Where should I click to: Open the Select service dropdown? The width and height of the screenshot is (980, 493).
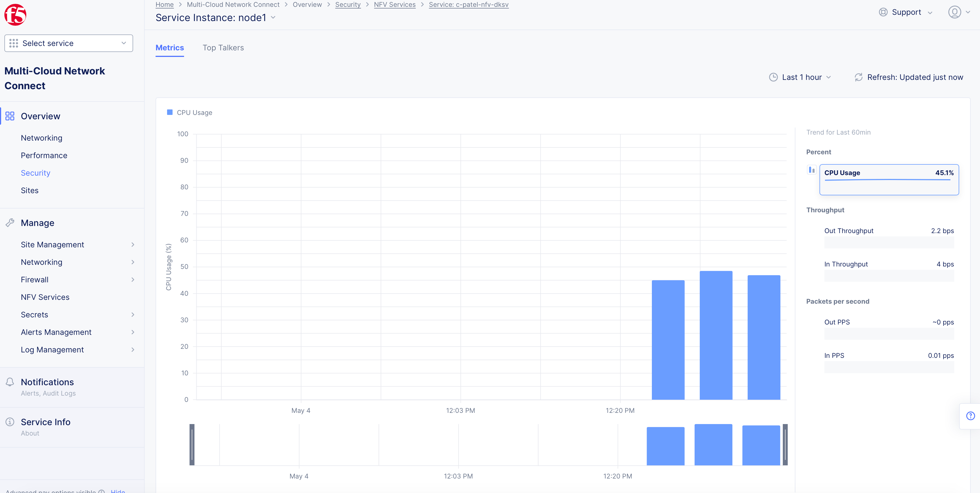click(x=68, y=43)
